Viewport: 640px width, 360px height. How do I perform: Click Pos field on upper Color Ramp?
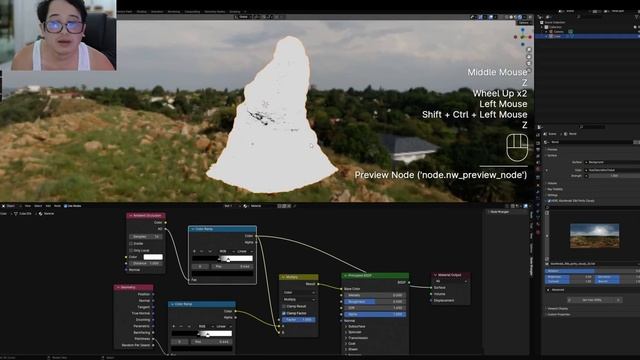coord(233,267)
